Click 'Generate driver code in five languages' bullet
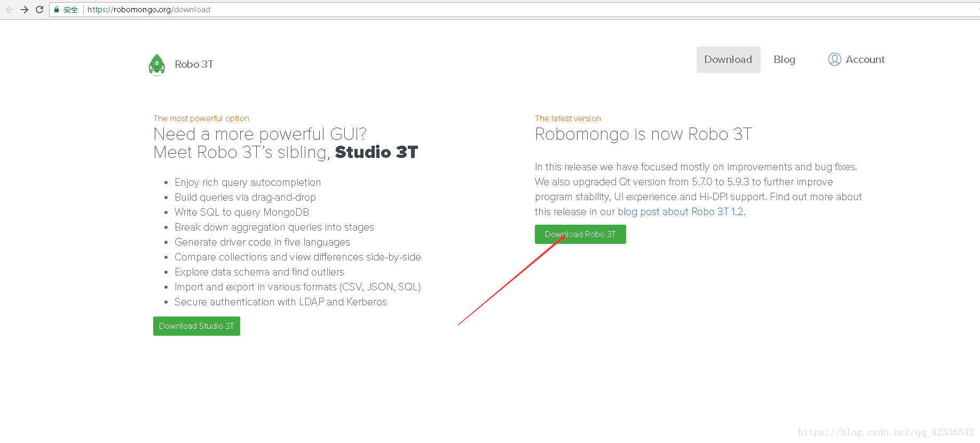The width and height of the screenshot is (980, 443). coord(262,242)
